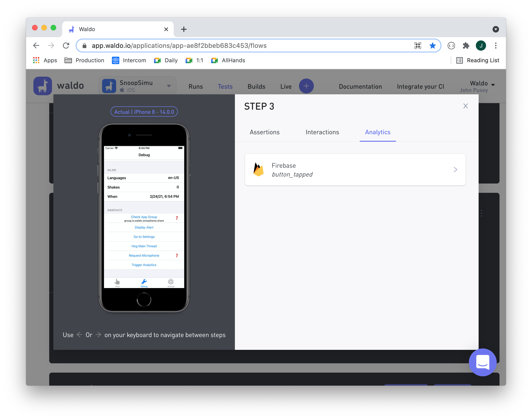Click Display Alert in phone screenshot

click(x=144, y=227)
